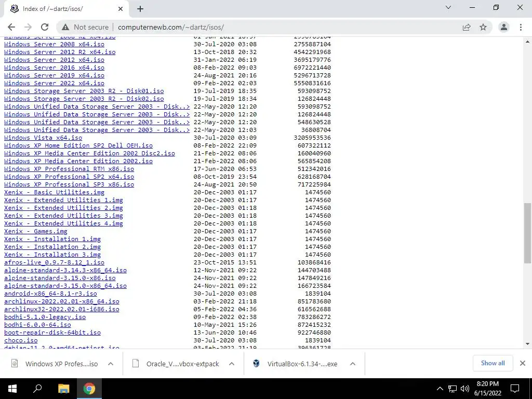
Task: Download archlinux-2022.02.01-x86_64.iso
Action: point(62,302)
